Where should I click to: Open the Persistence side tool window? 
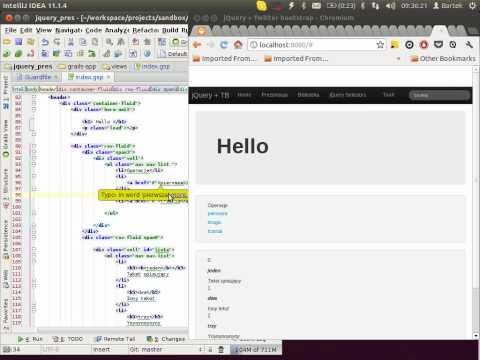click(x=6, y=239)
